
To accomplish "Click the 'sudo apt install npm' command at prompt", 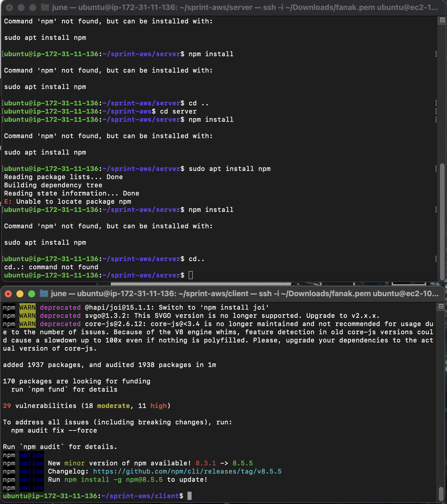I will click(230, 169).
